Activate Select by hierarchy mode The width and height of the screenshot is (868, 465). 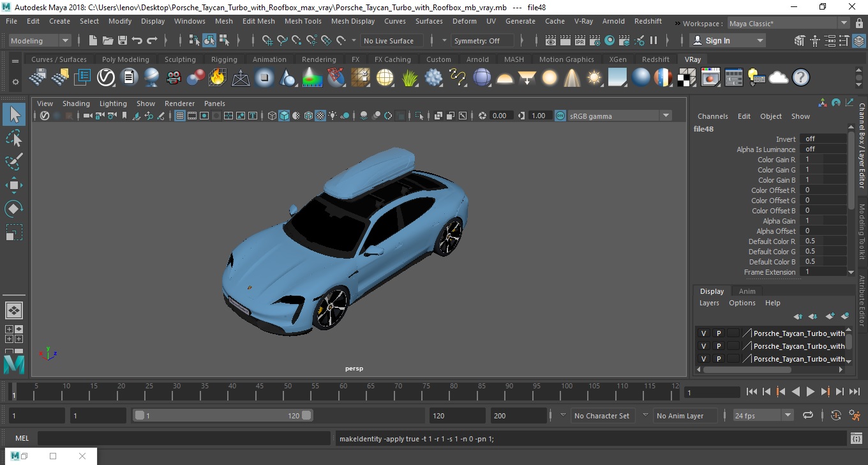(x=195, y=40)
